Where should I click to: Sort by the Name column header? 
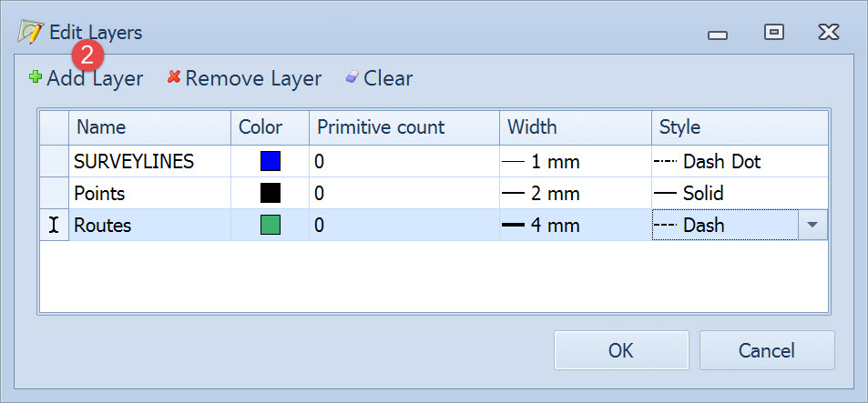(149, 127)
